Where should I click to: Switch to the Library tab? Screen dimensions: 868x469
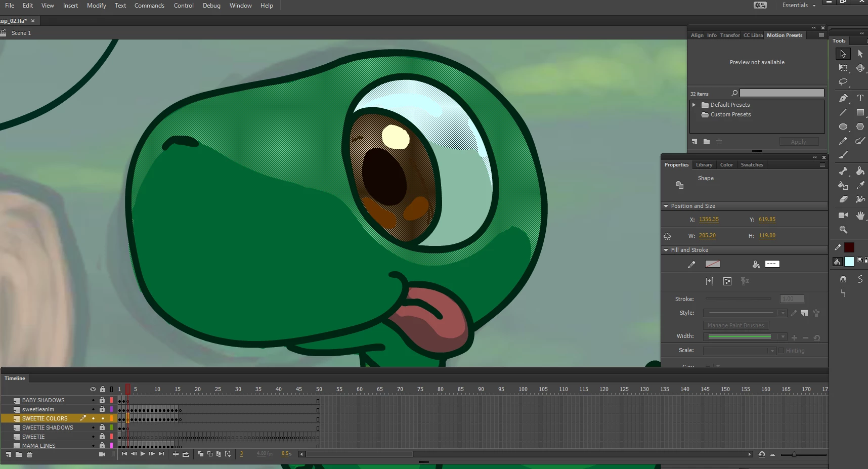point(704,165)
